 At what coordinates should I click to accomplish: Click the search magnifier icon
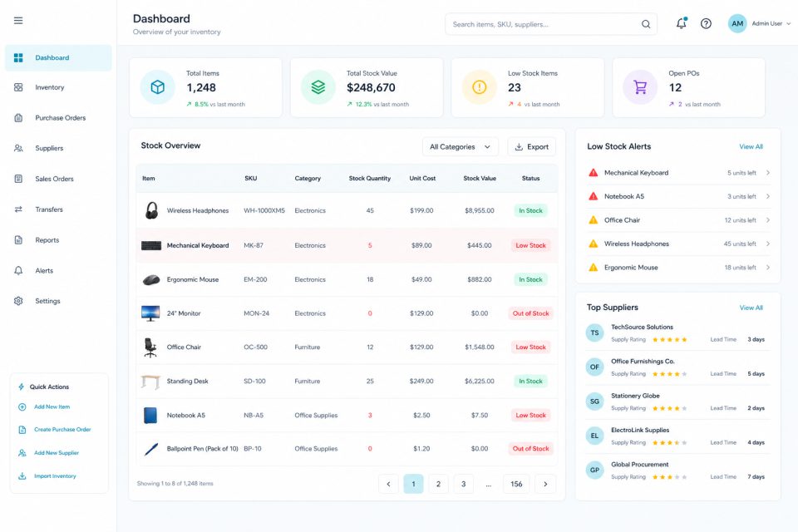coord(646,24)
